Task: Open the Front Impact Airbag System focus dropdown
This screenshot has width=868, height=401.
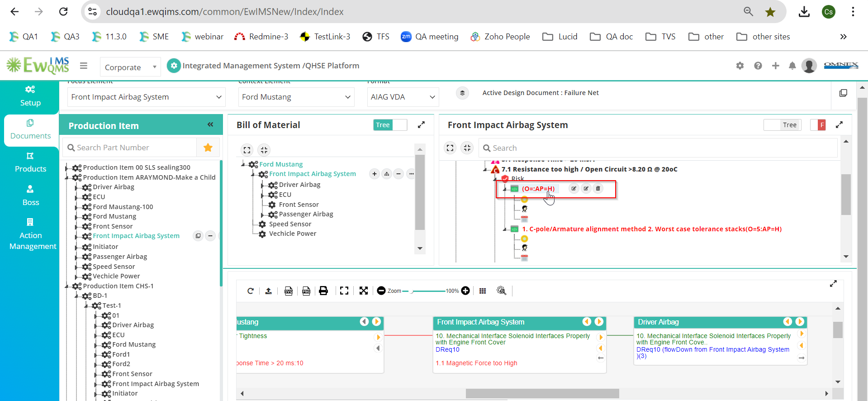Action: [x=146, y=97]
